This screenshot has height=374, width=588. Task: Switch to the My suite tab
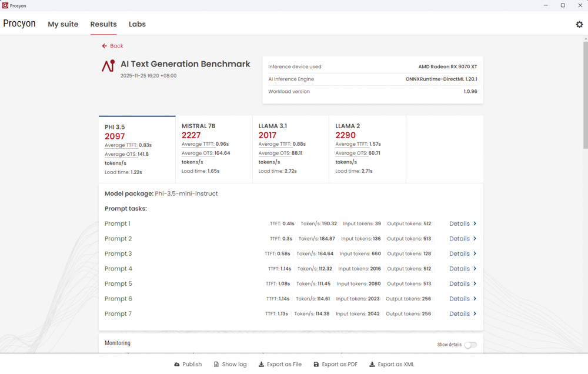point(63,24)
